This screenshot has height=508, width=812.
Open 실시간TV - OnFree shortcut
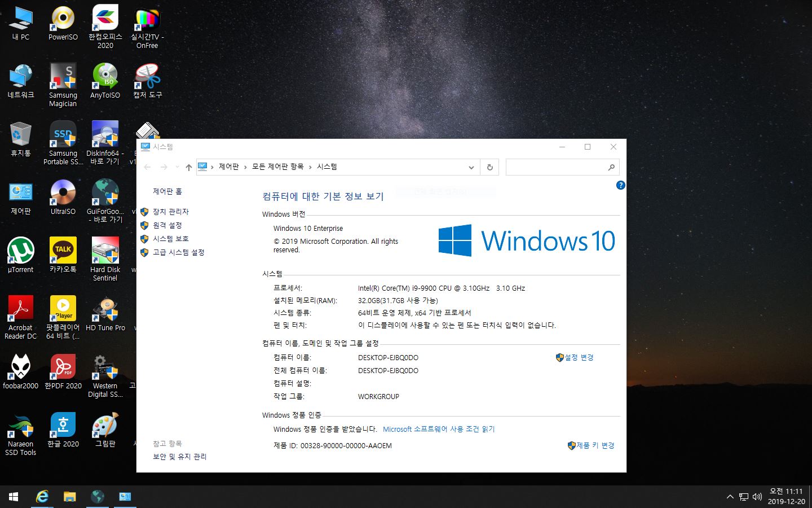pyautogui.click(x=147, y=27)
